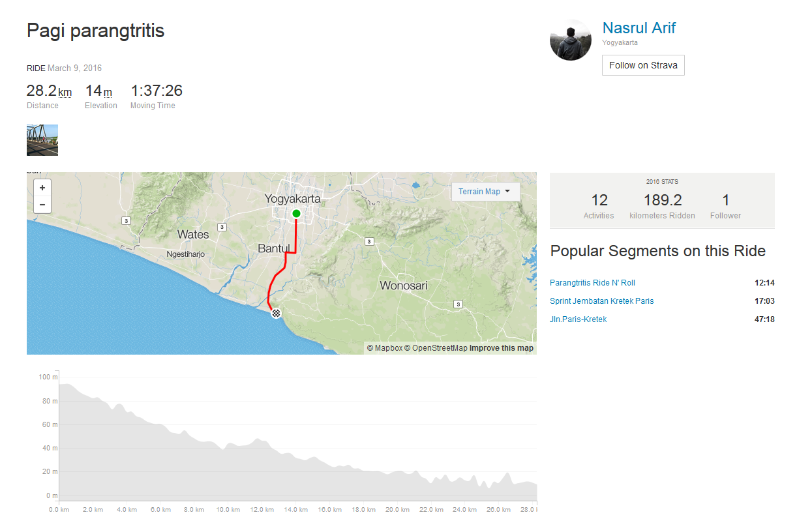Click the 1 Follower stat
Viewport: 812px width, 530px height.
tap(725, 205)
